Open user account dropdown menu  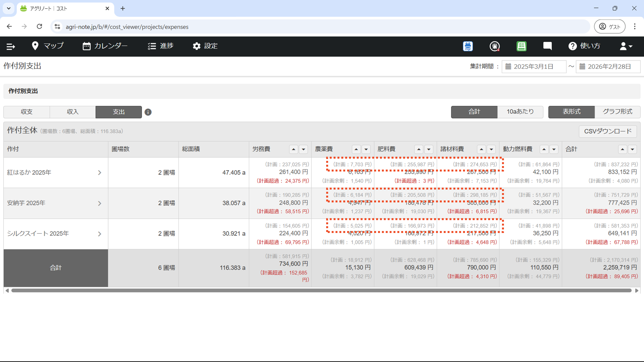[x=626, y=46]
